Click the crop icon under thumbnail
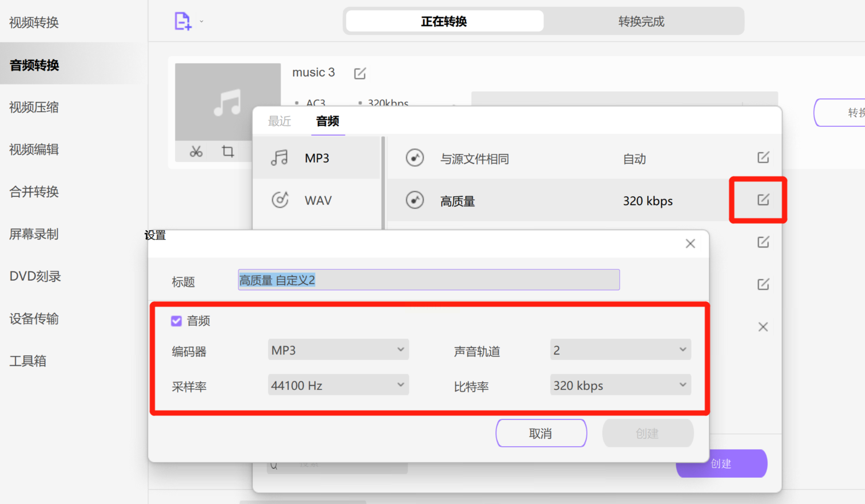This screenshot has width=865, height=504. pyautogui.click(x=228, y=152)
